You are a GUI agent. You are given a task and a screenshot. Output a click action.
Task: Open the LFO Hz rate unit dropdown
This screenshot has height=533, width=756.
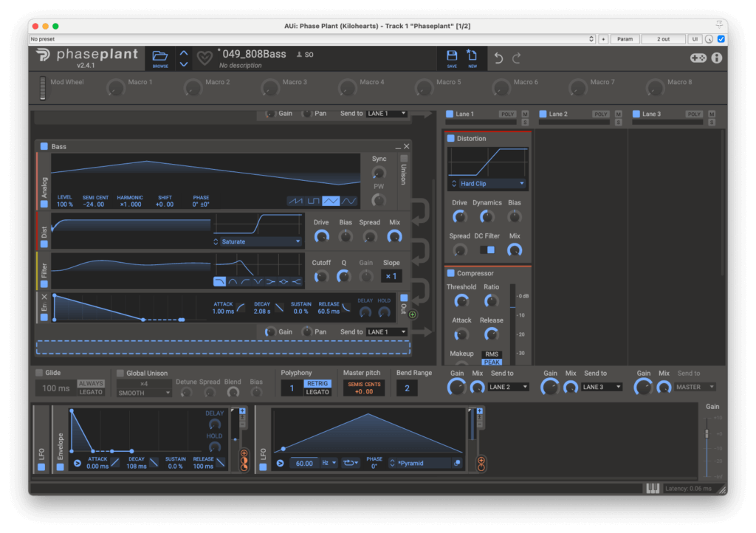pyautogui.click(x=329, y=463)
